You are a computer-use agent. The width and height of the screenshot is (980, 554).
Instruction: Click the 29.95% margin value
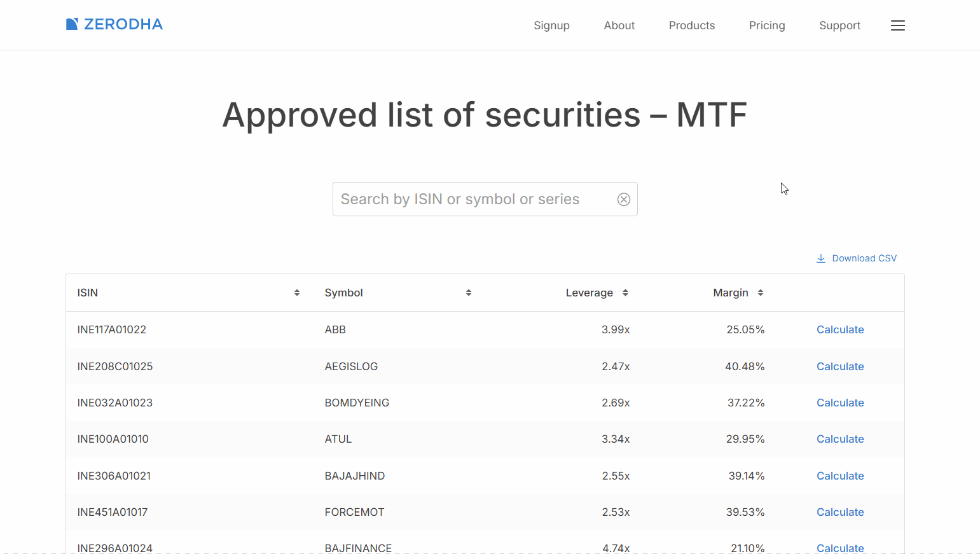(x=745, y=439)
